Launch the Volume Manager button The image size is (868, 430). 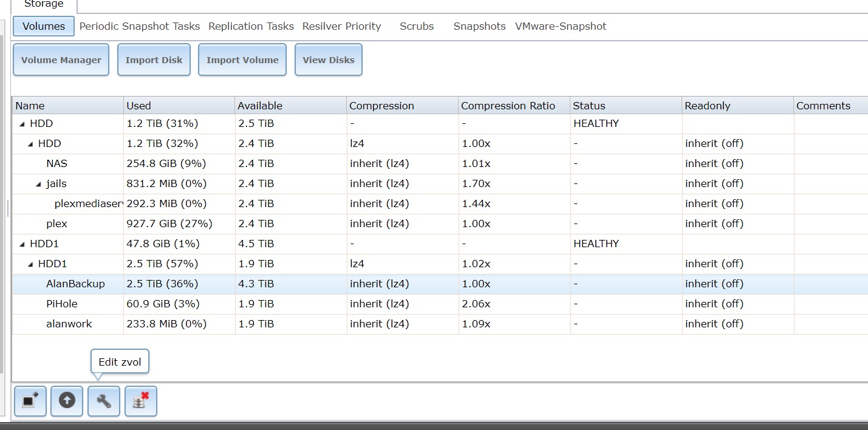61,60
